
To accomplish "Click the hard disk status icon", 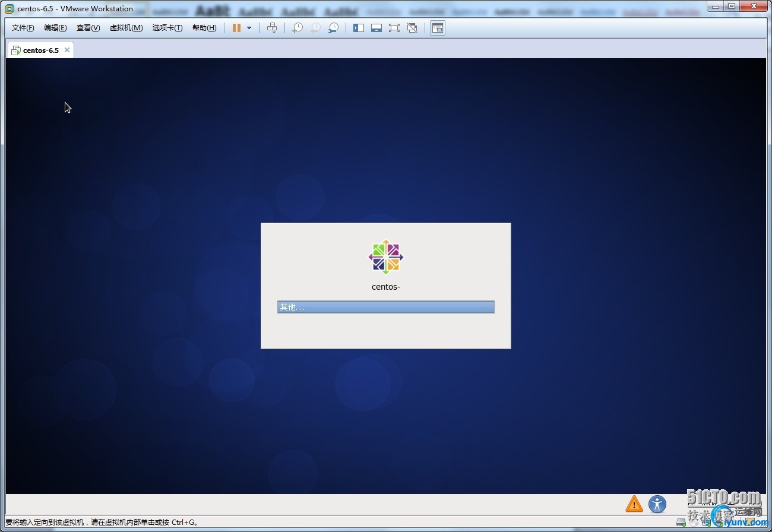I will [681, 522].
